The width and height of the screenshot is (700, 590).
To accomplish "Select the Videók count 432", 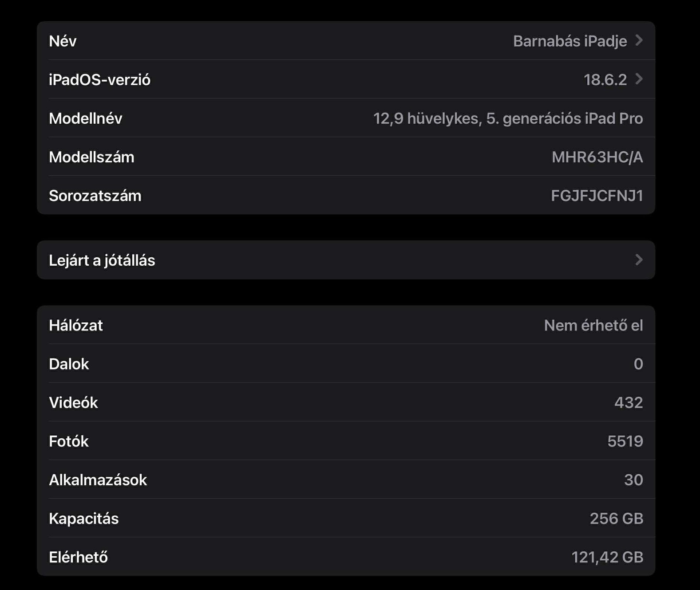I will [x=629, y=403].
